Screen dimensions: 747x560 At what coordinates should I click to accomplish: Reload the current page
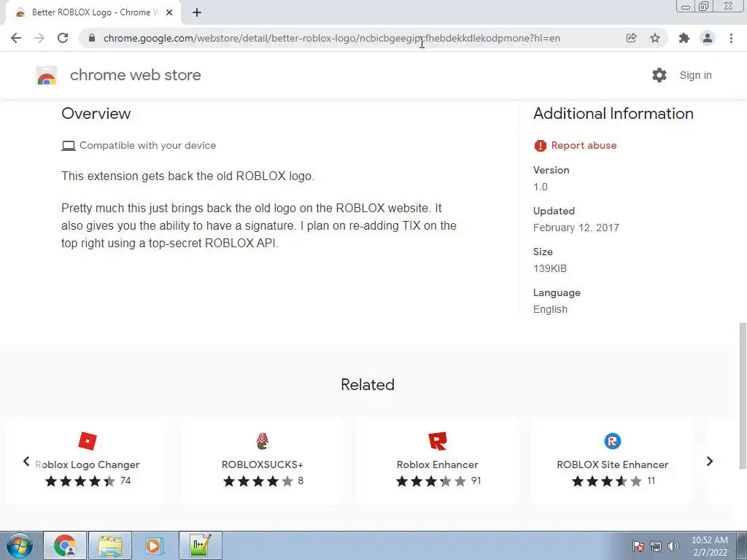click(x=63, y=38)
